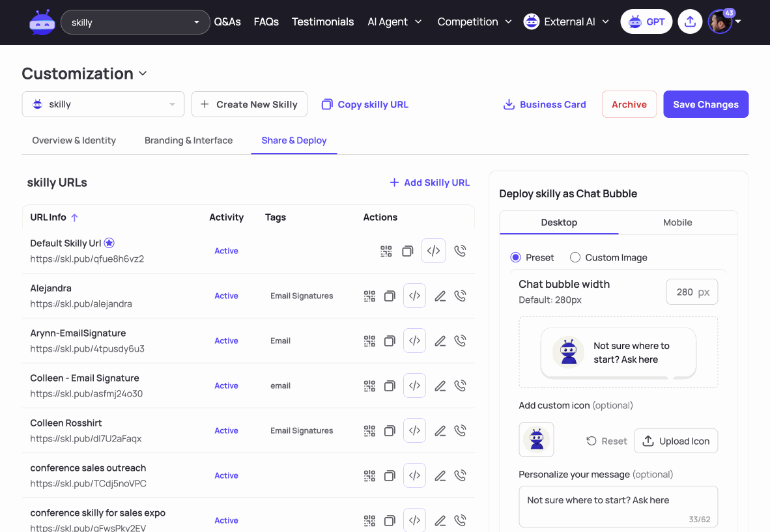
Task: Switch to Branding & Interface tab
Action: pyautogui.click(x=188, y=141)
